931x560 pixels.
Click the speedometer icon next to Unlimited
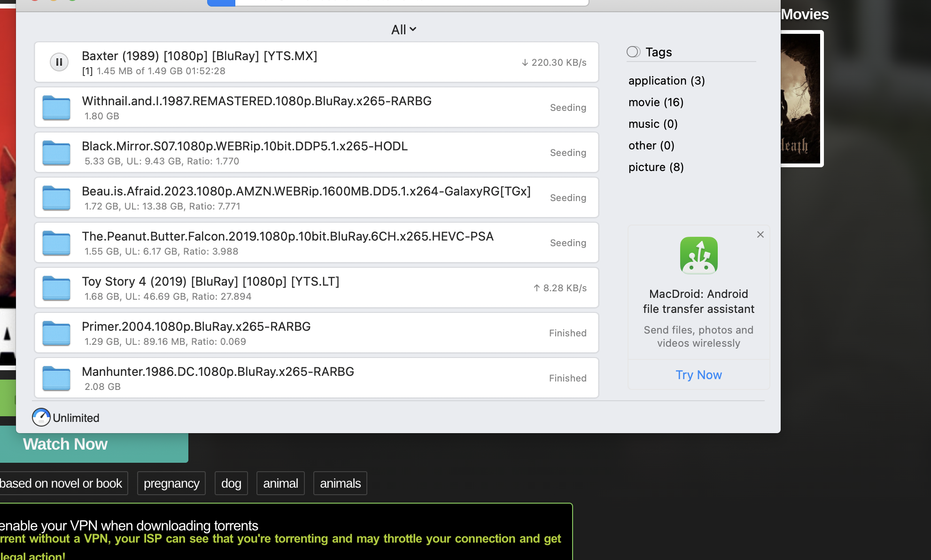tap(41, 417)
